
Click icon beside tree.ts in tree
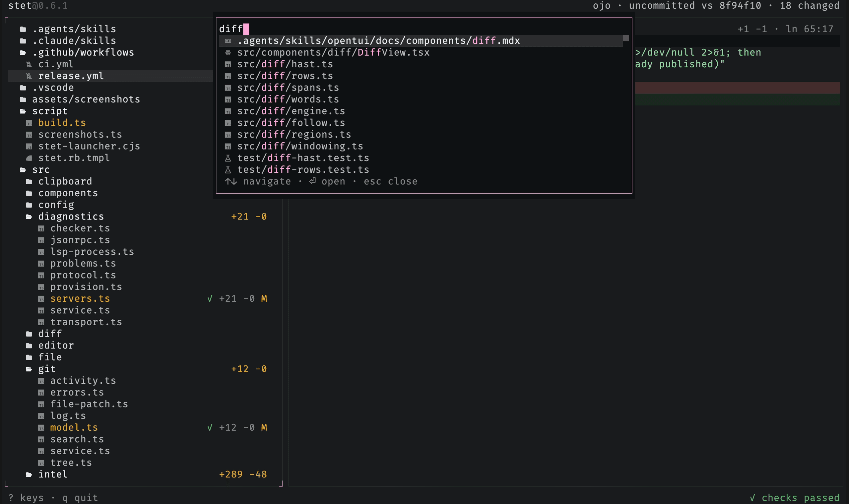(41, 463)
